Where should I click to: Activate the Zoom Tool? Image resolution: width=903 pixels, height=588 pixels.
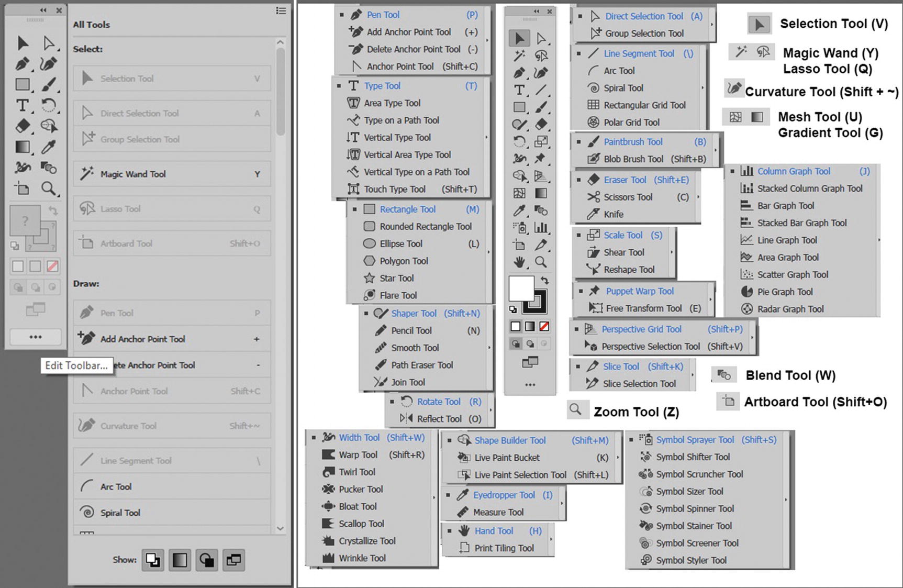tap(577, 409)
